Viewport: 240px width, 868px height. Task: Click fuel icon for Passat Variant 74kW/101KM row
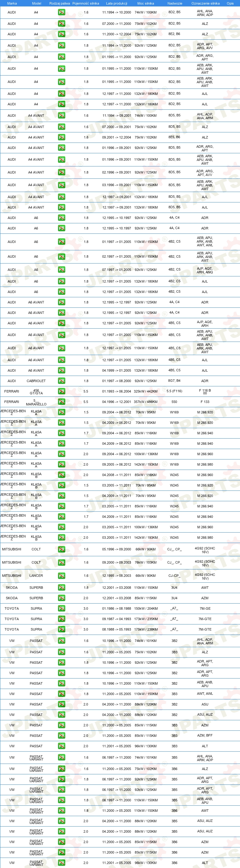[x=62, y=757]
